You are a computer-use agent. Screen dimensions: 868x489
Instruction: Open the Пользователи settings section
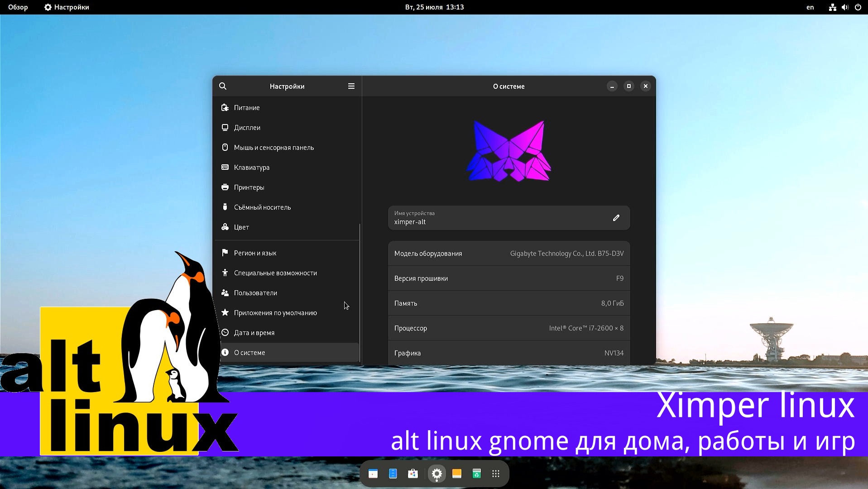tap(255, 292)
